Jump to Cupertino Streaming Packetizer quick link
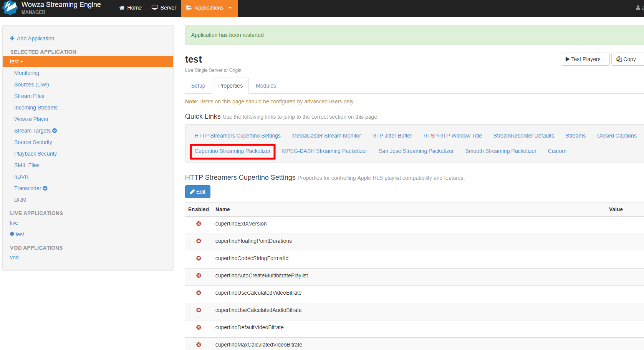This screenshot has width=644, height=350. (232, 151)
